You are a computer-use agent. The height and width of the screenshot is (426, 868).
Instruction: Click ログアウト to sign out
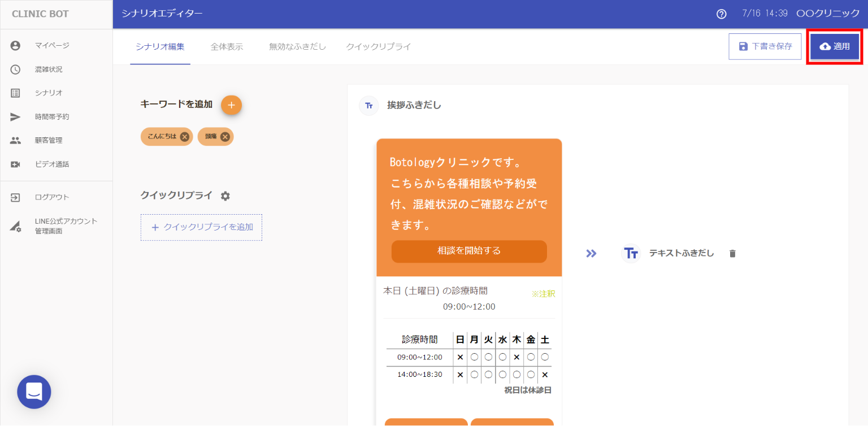point(51,197)
